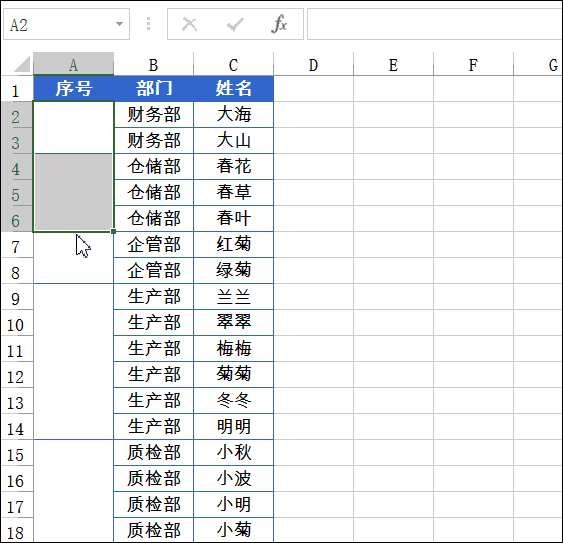This screenshot has width=563, height=543.
Task: Click the merged cell beside 生产部
Action: point(74,362)
